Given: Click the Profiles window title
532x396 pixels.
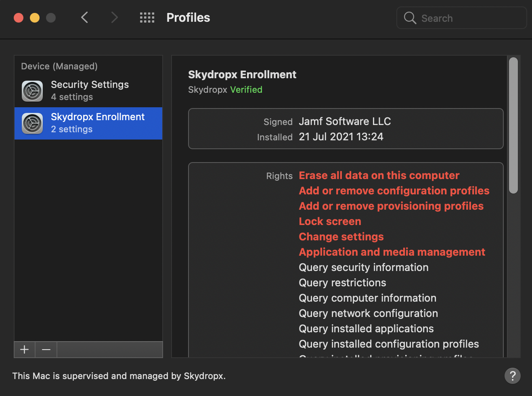Looking at the screenshot, I should (x=188, y=18).
